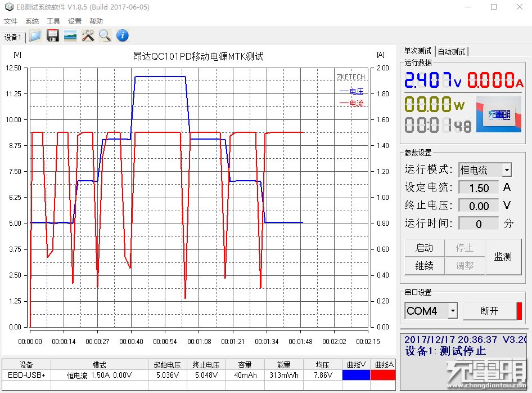Save data with the floppy disk icon

click(x=53, y=35)
